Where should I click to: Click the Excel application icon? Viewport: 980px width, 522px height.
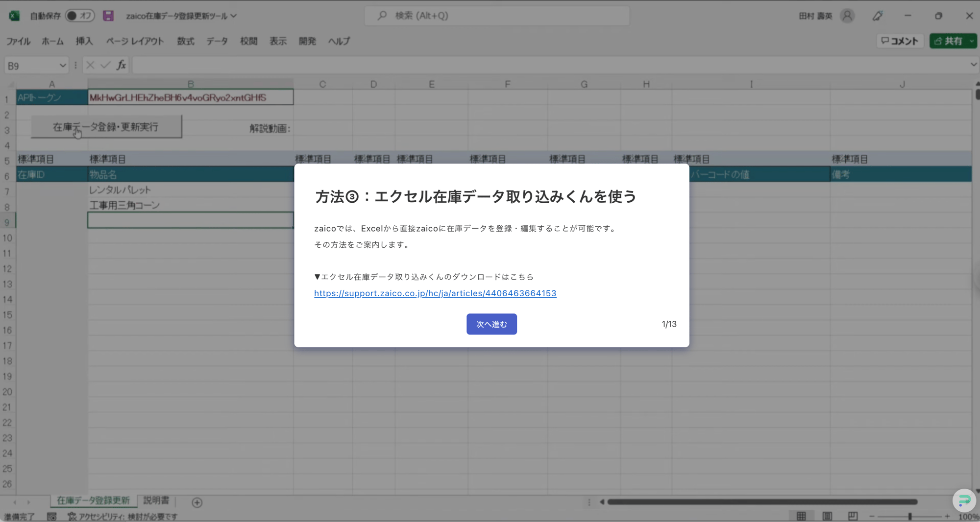[x=14, y=16]
